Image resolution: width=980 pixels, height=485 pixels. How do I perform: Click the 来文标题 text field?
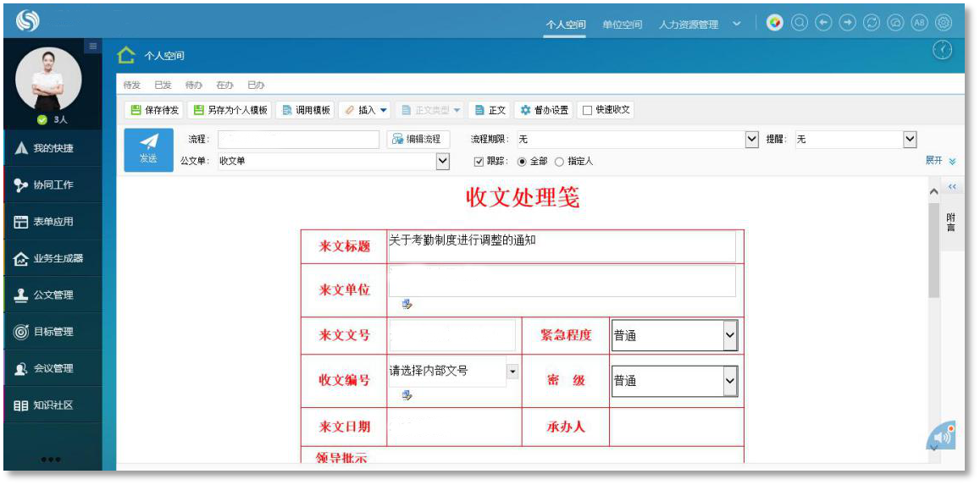pos(562,246)
